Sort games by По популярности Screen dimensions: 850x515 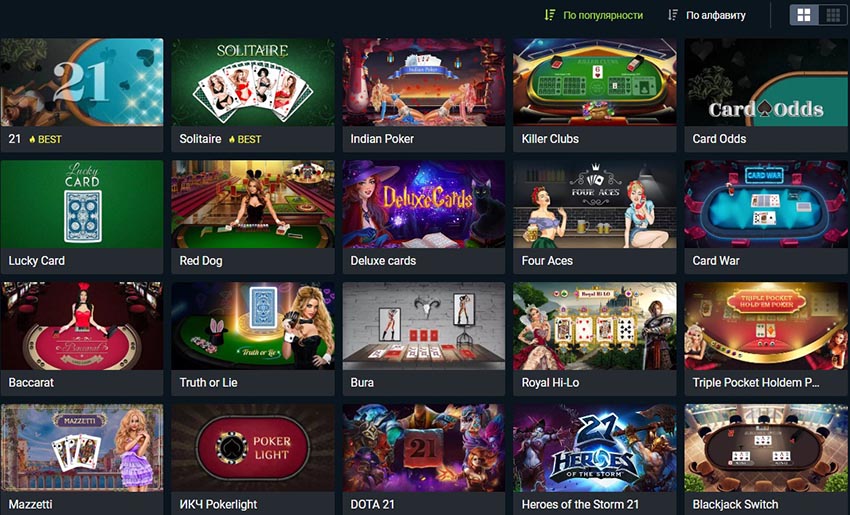pos(603,16)
